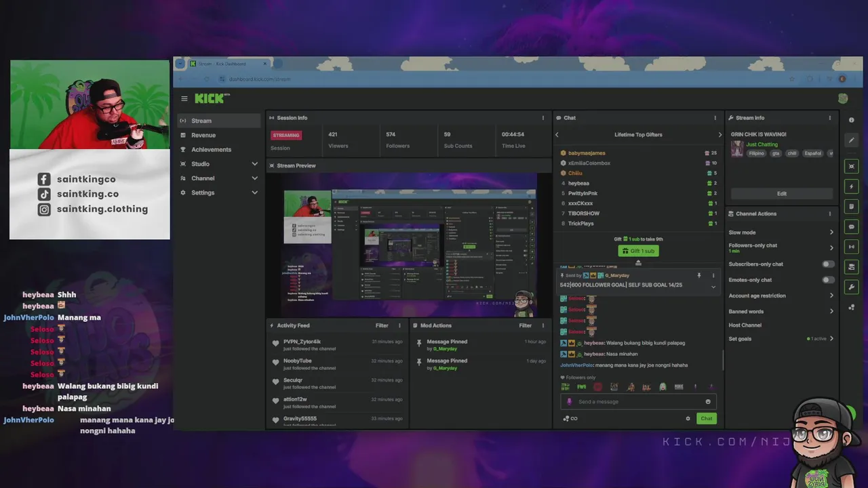Click the Just Chatting category link
The height and width of the screenshot is (488, 868).
coord(762,144)
